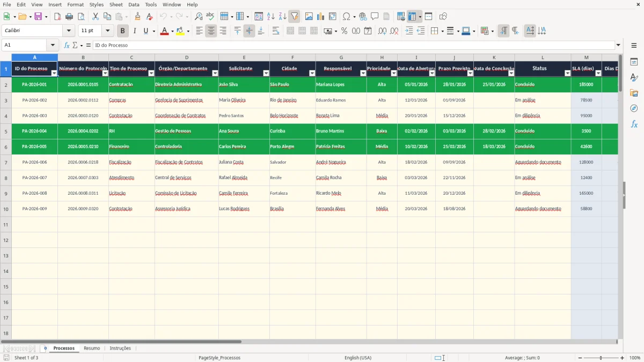Clear direct formatting icon

point(149,17)
